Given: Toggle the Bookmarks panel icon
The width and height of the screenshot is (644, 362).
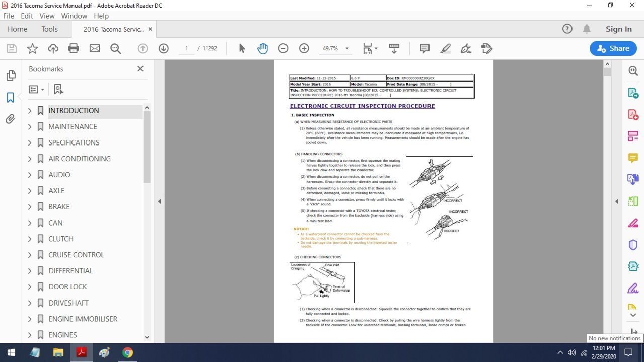Looking at the screenshot, I should [10, 98].
